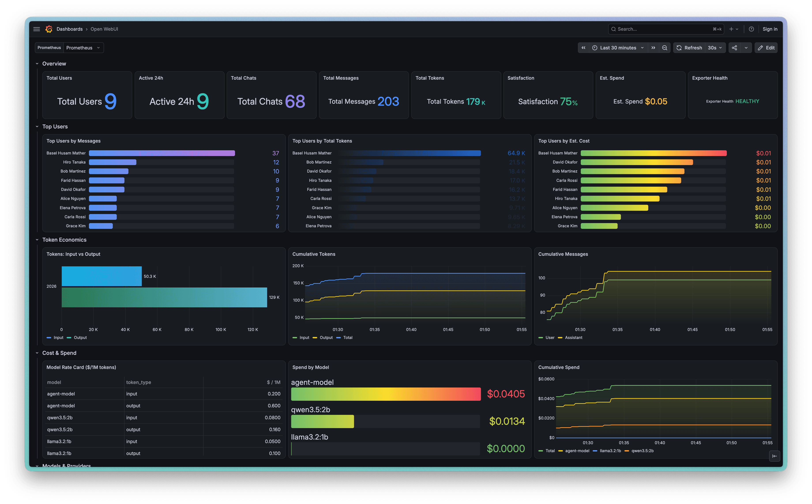This screenshot has height=504, width=812.
Task: Click the blue Input token bar
Action: [x=102, y=276]
